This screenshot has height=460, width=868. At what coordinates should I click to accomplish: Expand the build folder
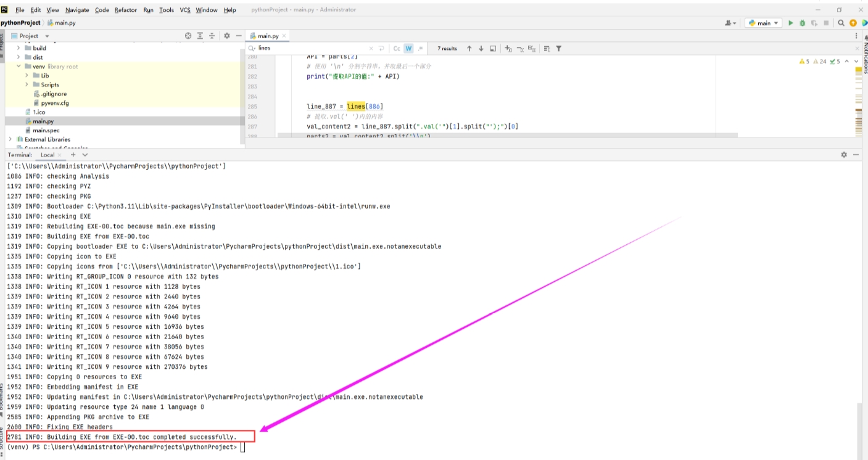tap(19, 48)
